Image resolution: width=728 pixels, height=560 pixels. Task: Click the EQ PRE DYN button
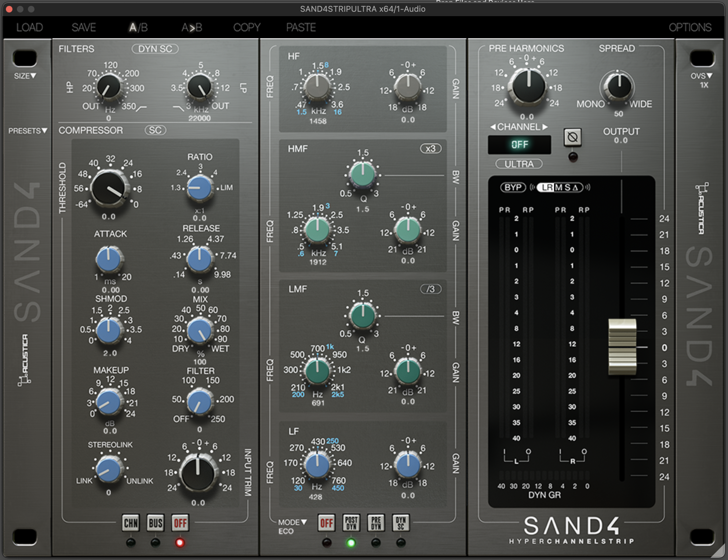coord(376,523)
